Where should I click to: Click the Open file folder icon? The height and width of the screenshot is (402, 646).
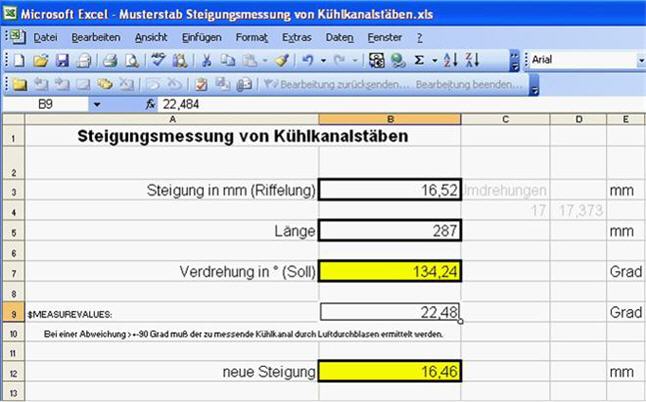coord(41,61)
